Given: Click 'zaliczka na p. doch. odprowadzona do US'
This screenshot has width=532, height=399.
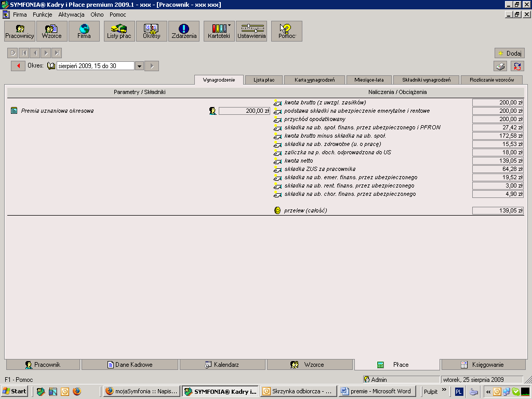Looking at the screenshot, I should pyautogui.click(x=338, y=152).
